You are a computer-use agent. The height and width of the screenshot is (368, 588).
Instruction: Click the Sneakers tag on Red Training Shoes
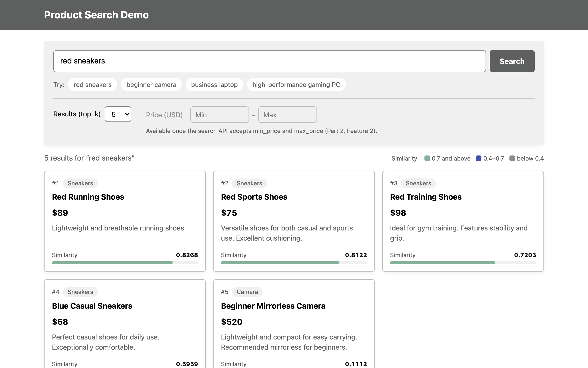(418, 183)
